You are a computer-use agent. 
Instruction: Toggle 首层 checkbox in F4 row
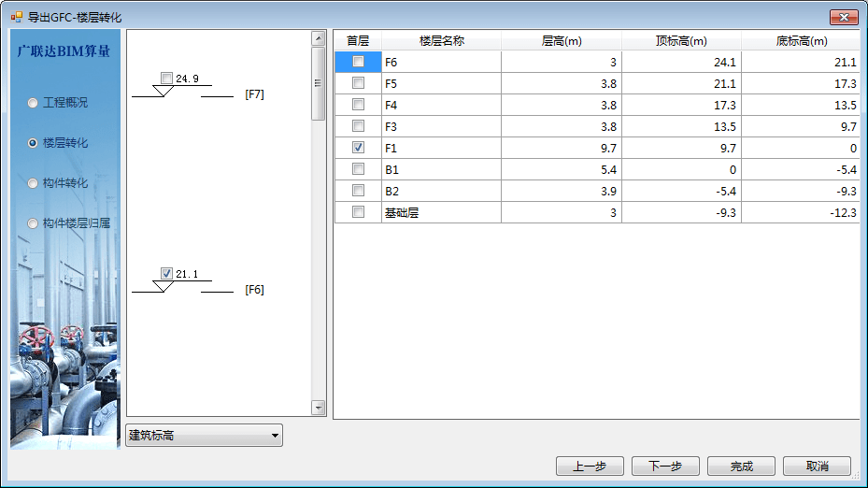click(358, 105)
